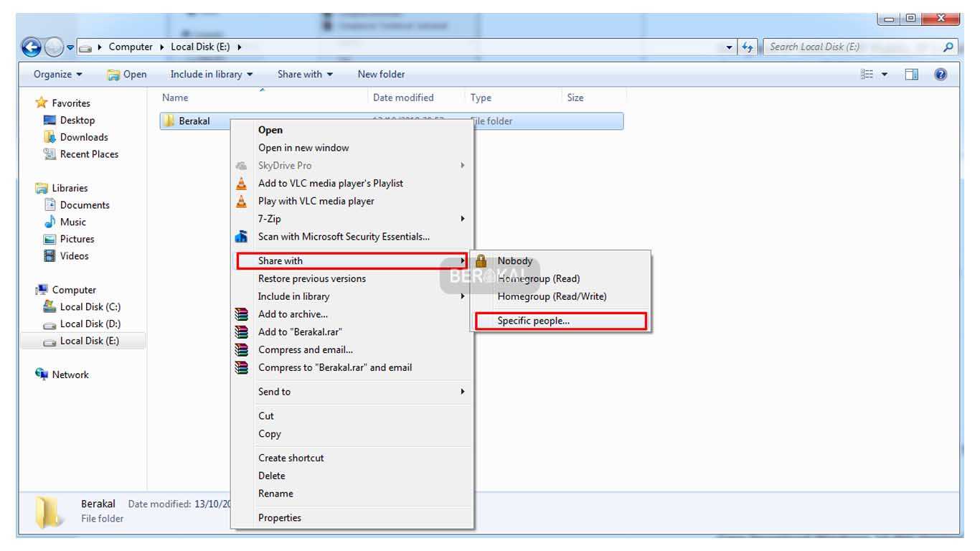This screenshot has height=551, width=980.
Task: Click the WinRAR icon beside Add to archive
Action: (x=242, y=314)
